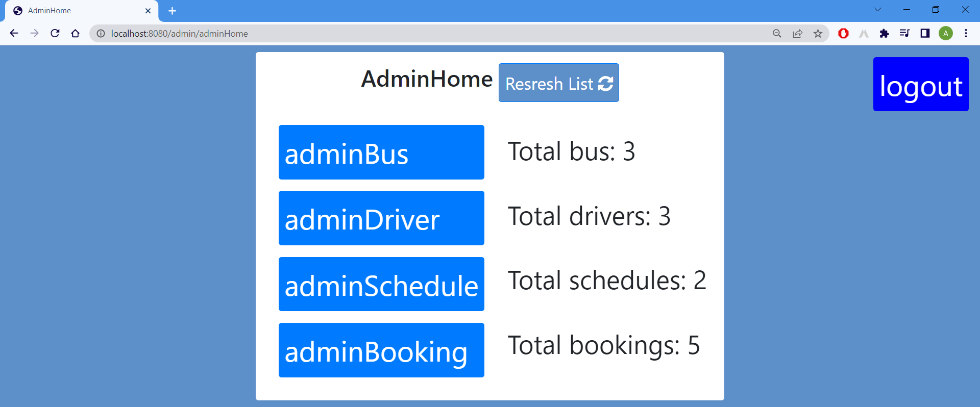The width and height of the screenshot is (980, 407).
Task: Click the green profile avatar icon
Action: pos(946,33)
